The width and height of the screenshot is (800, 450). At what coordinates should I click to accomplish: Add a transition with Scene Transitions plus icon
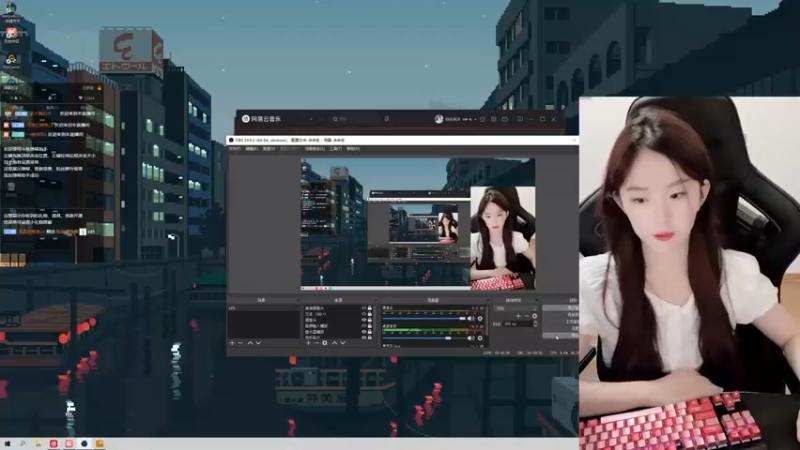[518, 316]
